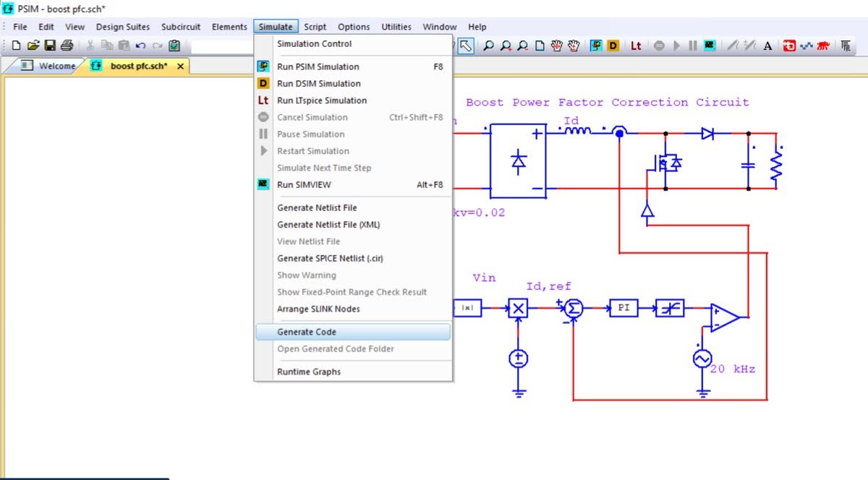
Task: Click the Print icon in toolbar
Action: 67,46
